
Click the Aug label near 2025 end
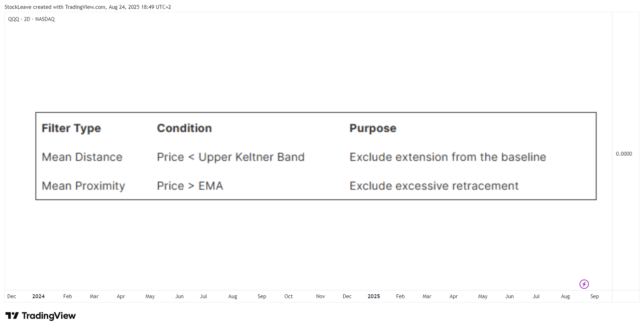(565, 296)
